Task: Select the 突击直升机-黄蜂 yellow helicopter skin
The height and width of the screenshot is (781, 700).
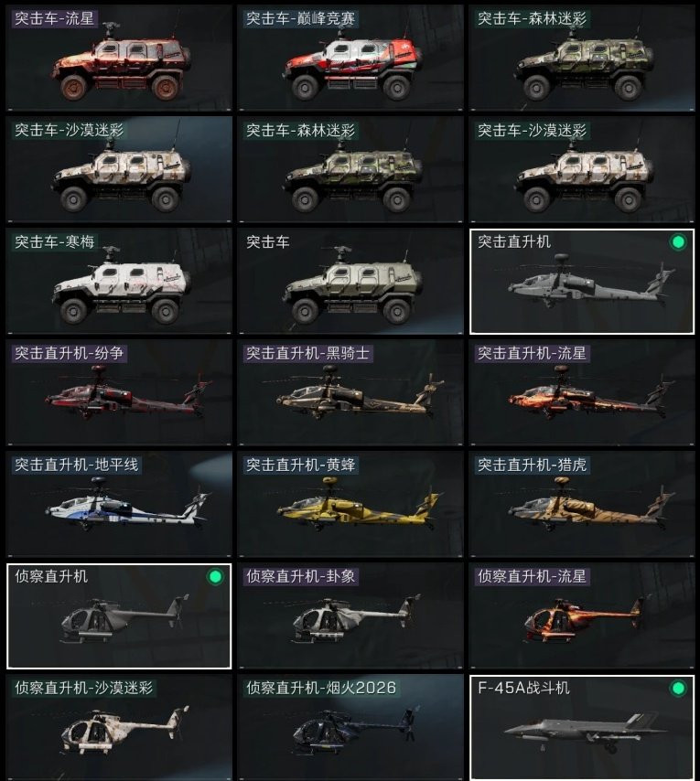Action: pos(350,505)
